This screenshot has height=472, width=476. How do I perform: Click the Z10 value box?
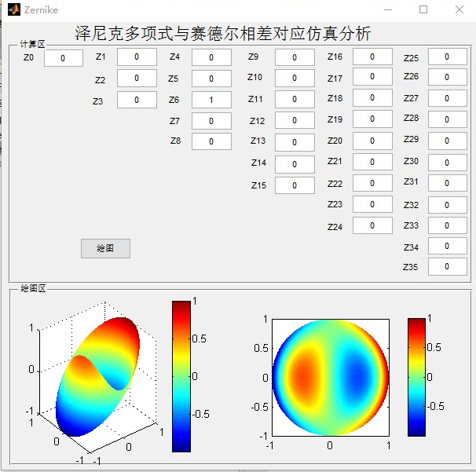(295, 78)
